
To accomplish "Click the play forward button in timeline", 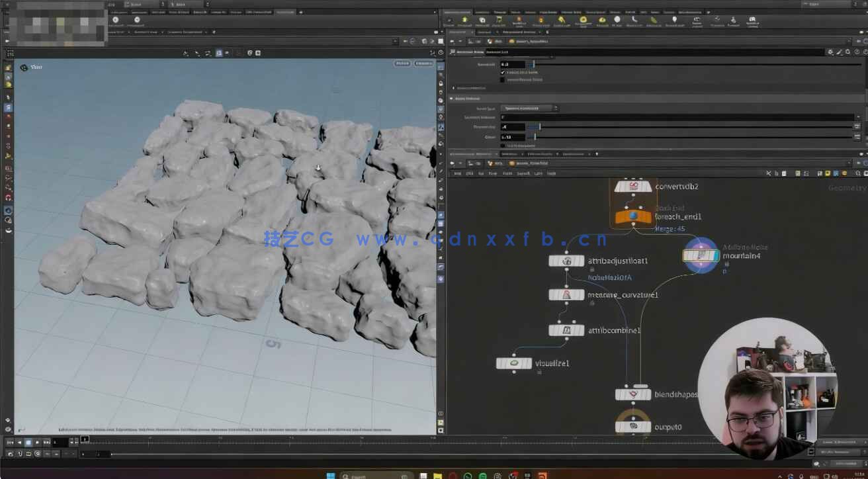I will (x=37, y=442).
